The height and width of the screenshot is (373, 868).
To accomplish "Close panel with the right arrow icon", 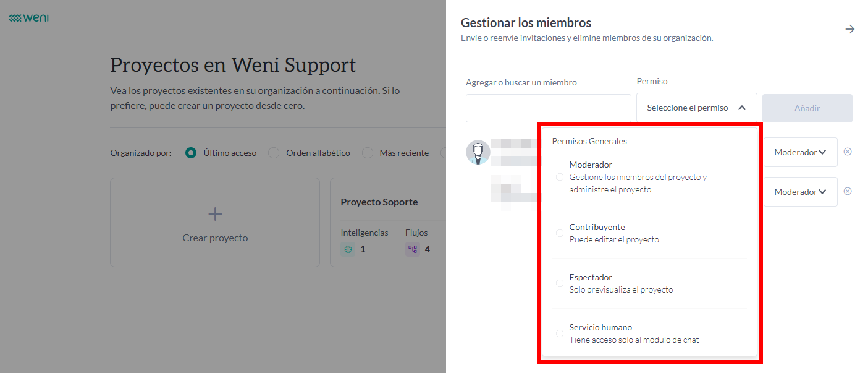I will coord(850,29).
